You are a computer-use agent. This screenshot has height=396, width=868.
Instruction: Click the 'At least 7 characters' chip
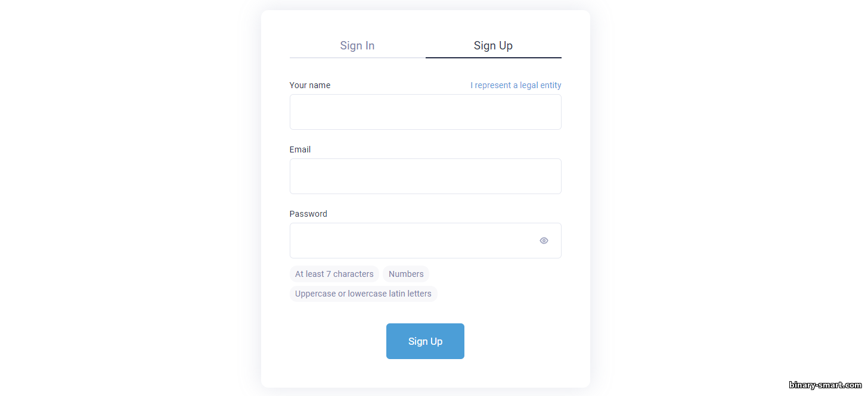(x=334, y=274)
